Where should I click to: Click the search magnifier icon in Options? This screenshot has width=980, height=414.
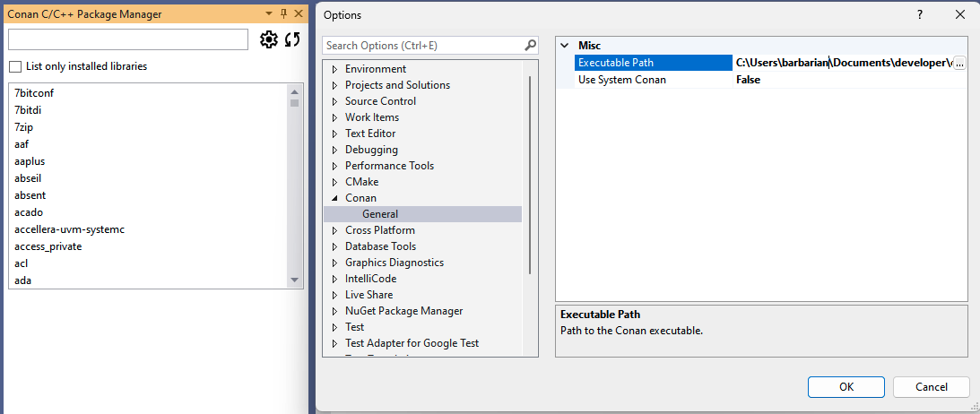tap(531, 46)
